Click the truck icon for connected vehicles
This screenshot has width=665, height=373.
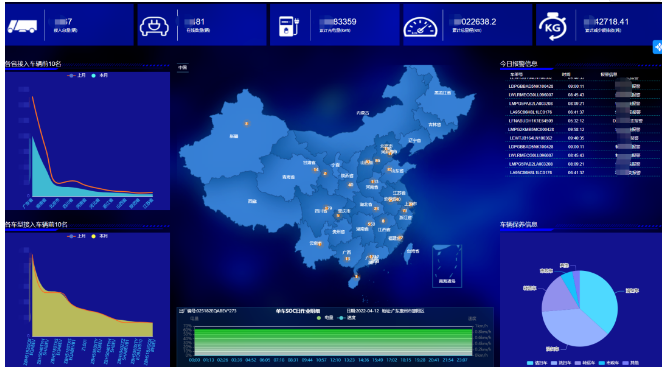22,26
